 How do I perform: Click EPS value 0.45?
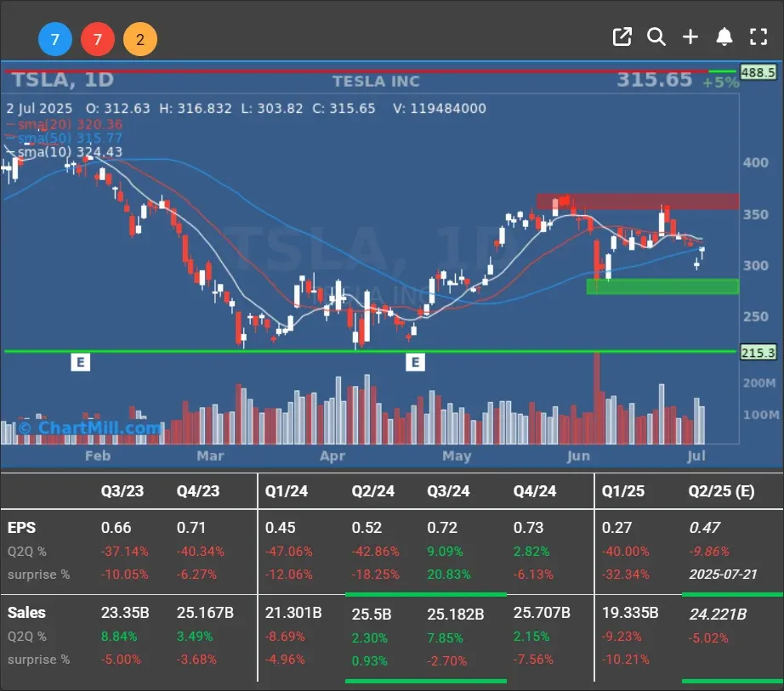pos(280,528)
